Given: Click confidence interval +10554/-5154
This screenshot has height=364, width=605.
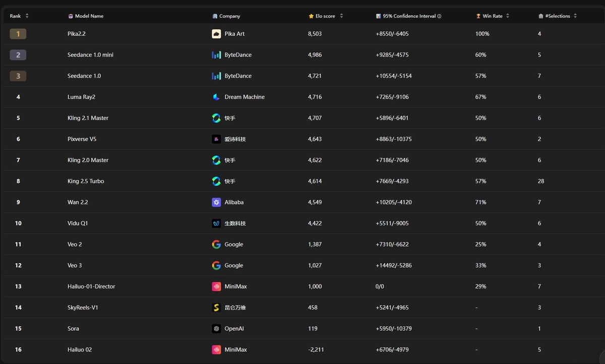Looking at the screenshot, I should 394,76.
